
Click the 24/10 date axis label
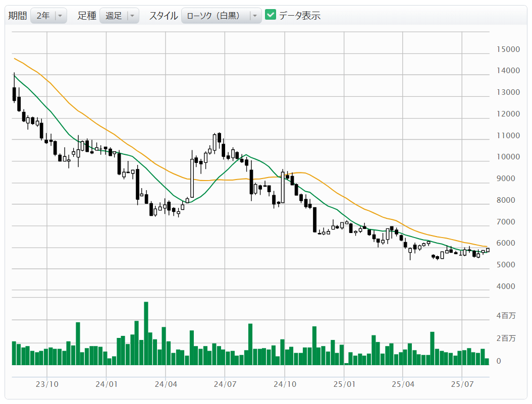284,384
